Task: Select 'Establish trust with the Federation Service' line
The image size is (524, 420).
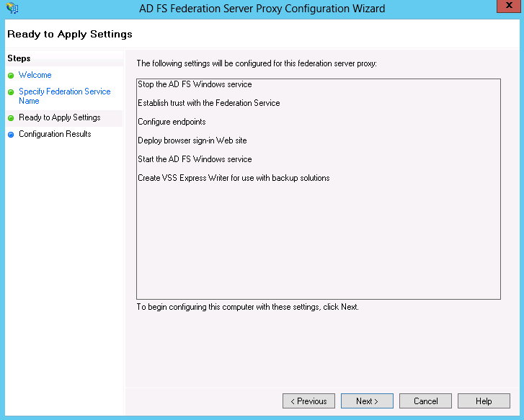Action: pyautogui.click(x=209, y=103)
